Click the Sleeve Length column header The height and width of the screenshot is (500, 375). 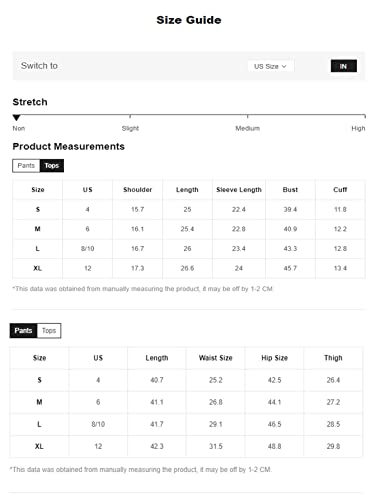click(239, 190)
